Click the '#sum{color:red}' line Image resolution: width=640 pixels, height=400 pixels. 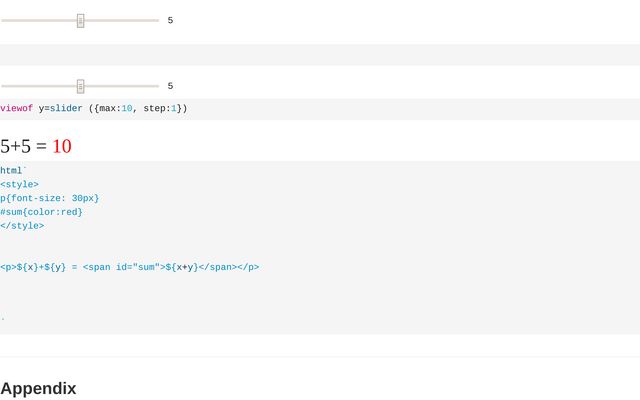(x=42, y=212)
